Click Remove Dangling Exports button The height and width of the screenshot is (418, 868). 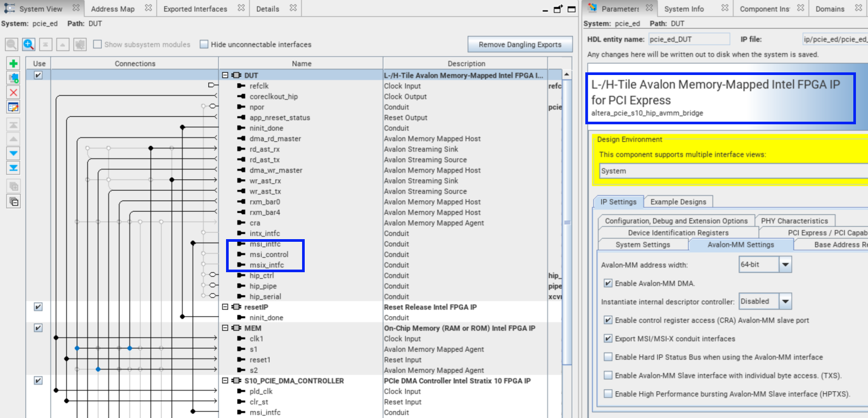coord(520,45)
